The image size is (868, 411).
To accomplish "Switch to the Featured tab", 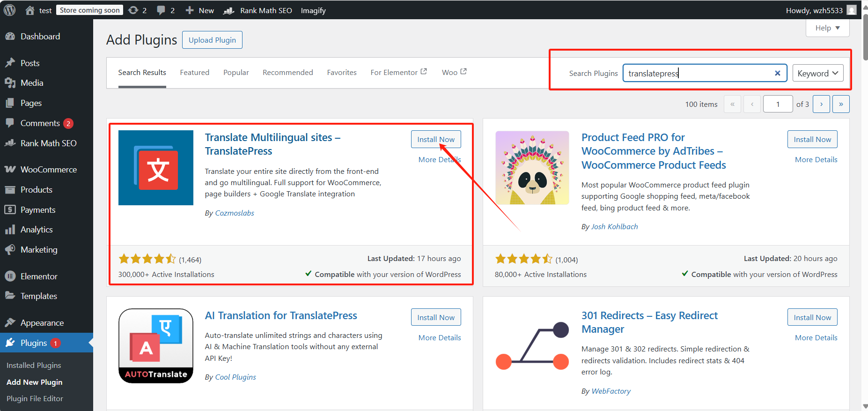I will tap(194, 72).
